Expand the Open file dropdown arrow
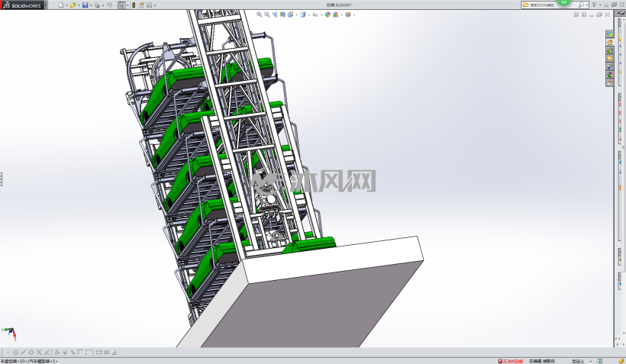Viewport: 626px width, 364px height. (79, 5)
